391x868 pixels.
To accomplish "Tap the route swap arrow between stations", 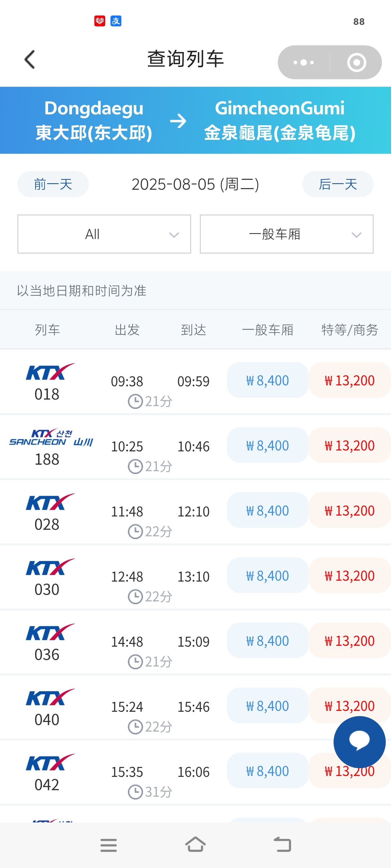I will pos(178,121).
